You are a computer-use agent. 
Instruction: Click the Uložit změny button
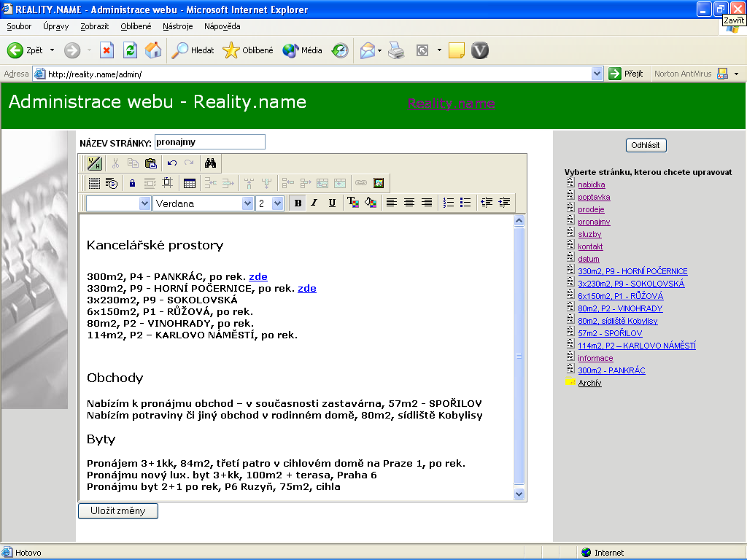118,511
